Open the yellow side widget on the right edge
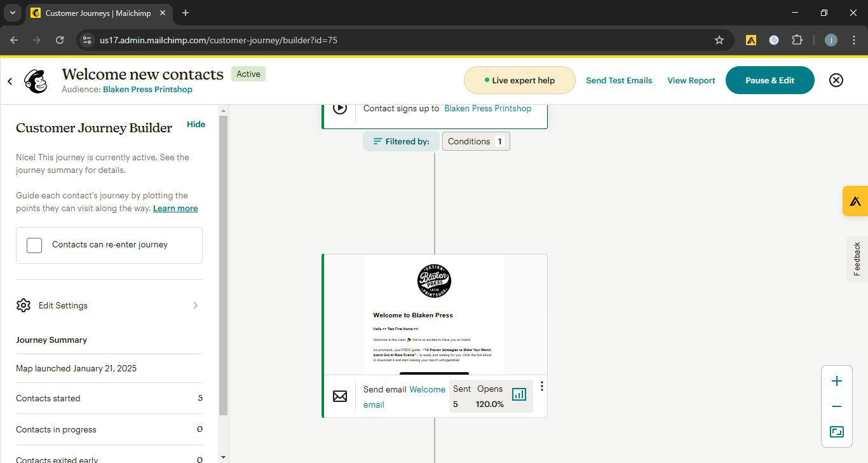Screen dimensions: 868x463 855,201
